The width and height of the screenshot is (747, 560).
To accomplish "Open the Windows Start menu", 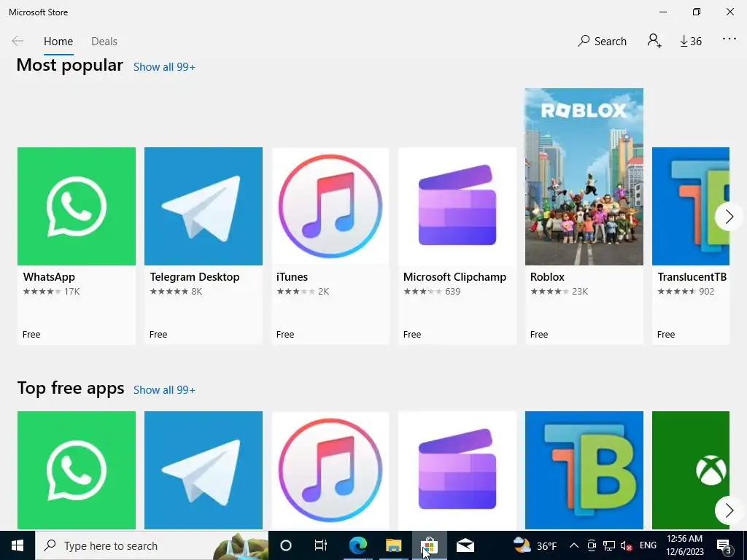I will point(18,545).
